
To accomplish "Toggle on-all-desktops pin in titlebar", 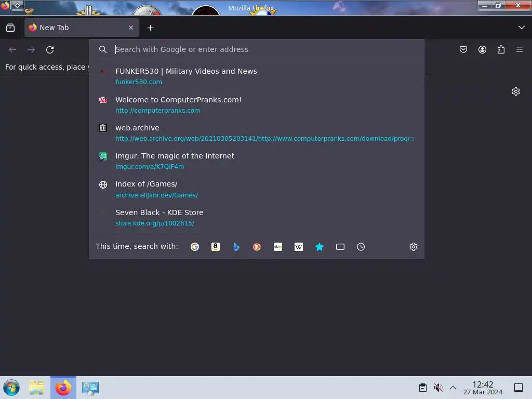I will (17, 5).
